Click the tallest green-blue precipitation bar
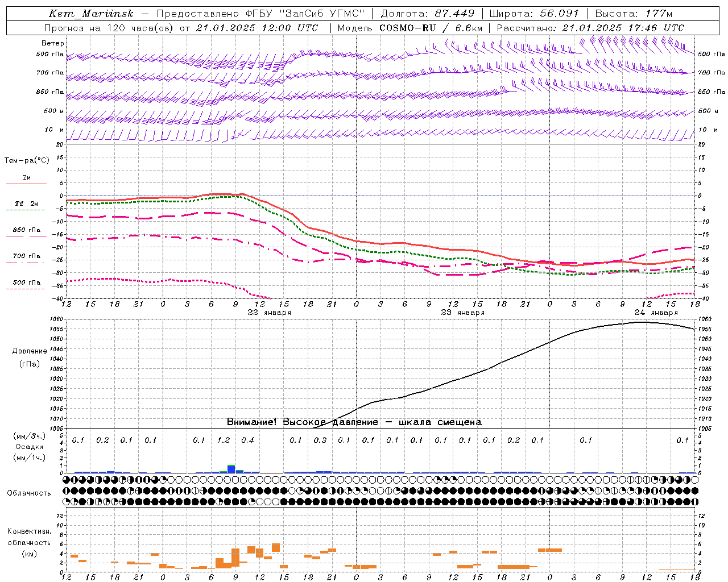728x582 pixels. click(231, 469)
